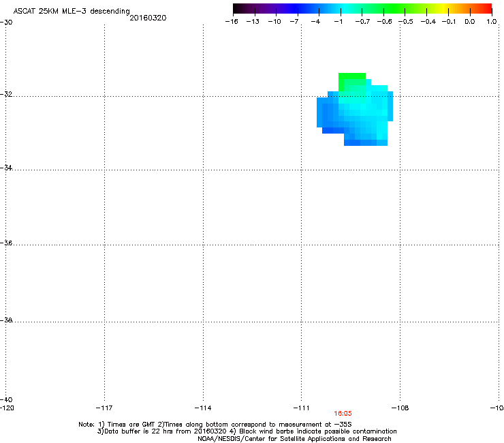Click the longitude label -108
The image size is (504, 443).
point(400,408)
